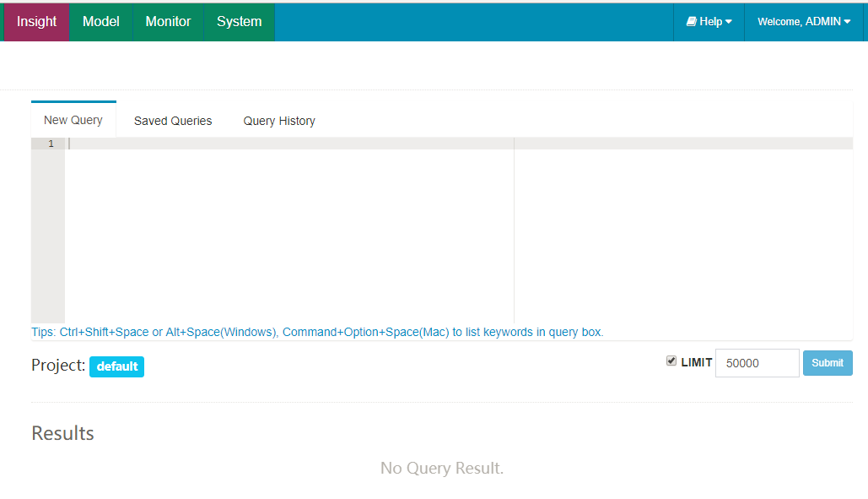Expand the Help dropdown caret
Screen dimensions: 868x499
(x=729, y=22)
